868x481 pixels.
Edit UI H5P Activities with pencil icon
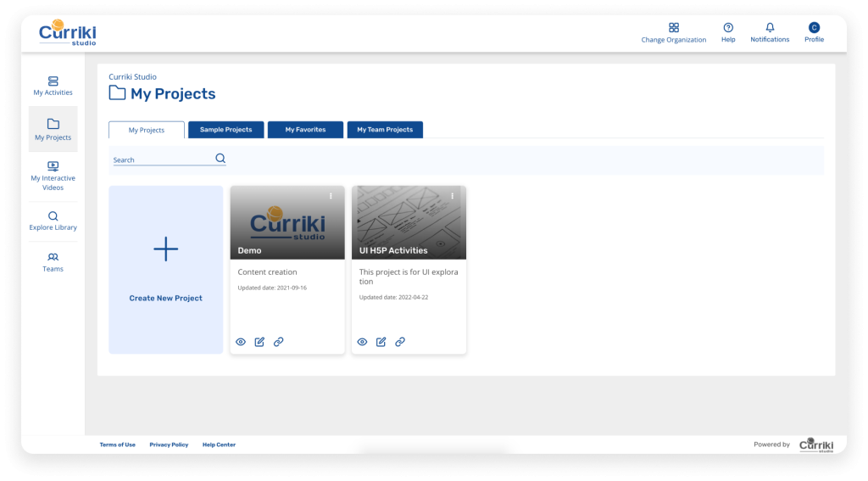pos(381,342)
